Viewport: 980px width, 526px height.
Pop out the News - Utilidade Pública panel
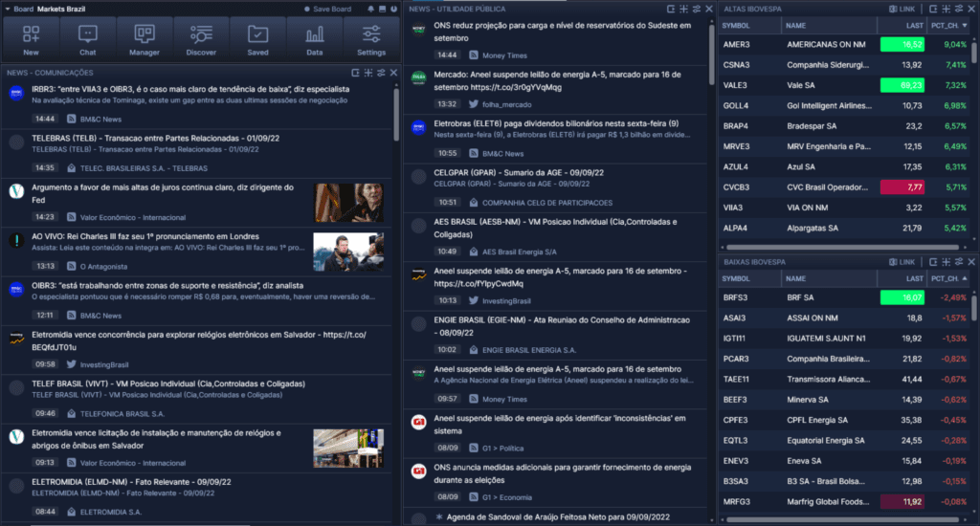click(x=671, y=9)
